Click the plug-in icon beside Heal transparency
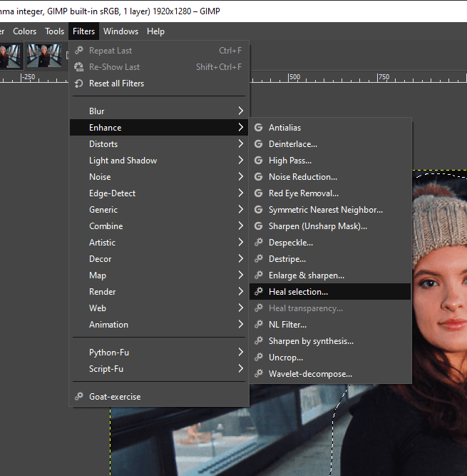This screenshot has height=476, width=467. pos(258,308)
